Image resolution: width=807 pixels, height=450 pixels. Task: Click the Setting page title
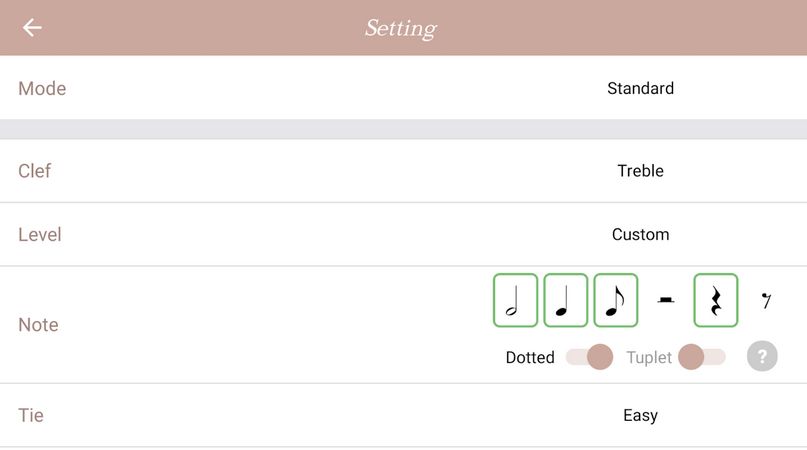[401, 28]
